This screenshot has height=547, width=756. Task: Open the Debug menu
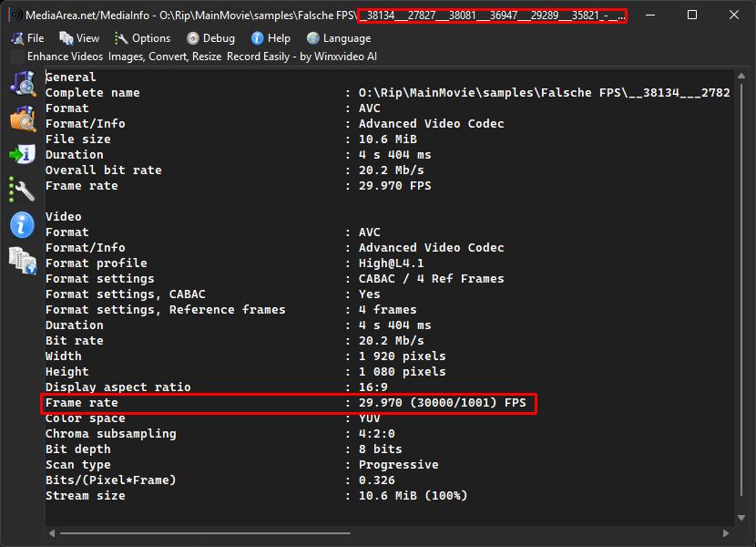pyautogui.click(x=211, y=38)
